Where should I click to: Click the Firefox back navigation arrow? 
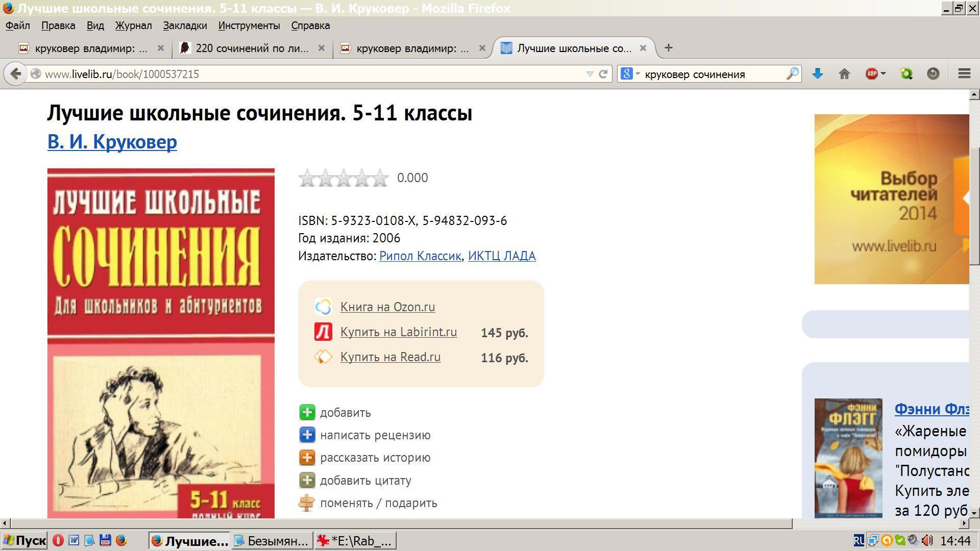16,74
